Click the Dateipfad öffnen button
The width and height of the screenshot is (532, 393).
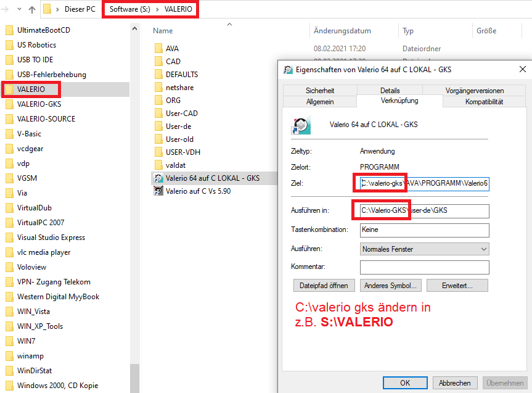point(324,286)
